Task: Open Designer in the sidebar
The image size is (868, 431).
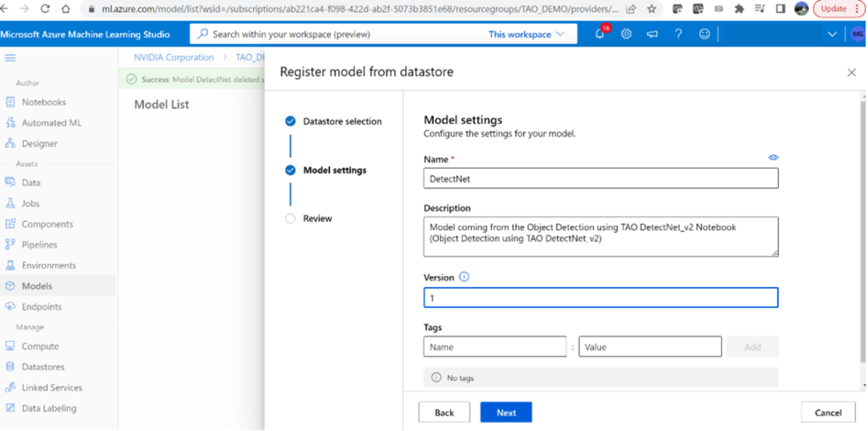Action: [39, 143]
